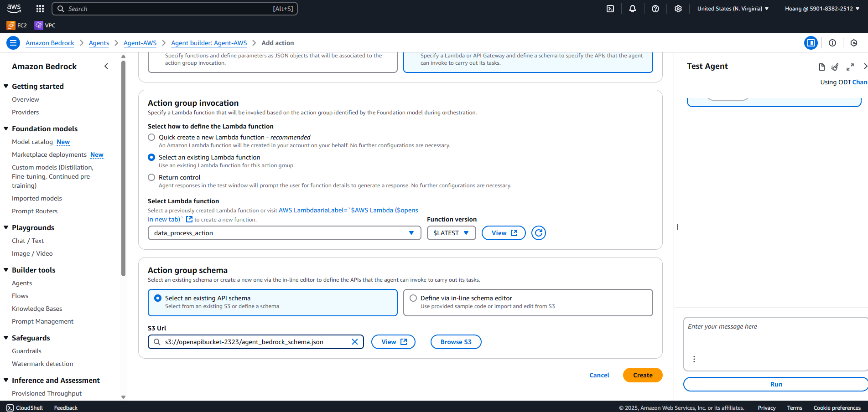868x412 pixels.
Task: Collapse Inference and Assessment section
Action: [x=6, y=380]
